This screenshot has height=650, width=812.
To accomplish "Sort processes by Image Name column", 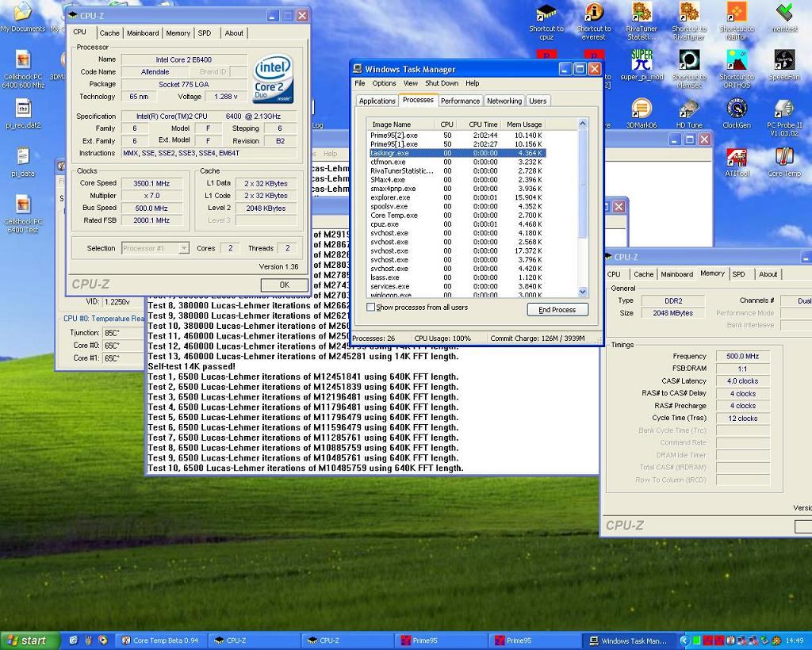I will pos(400,124).
